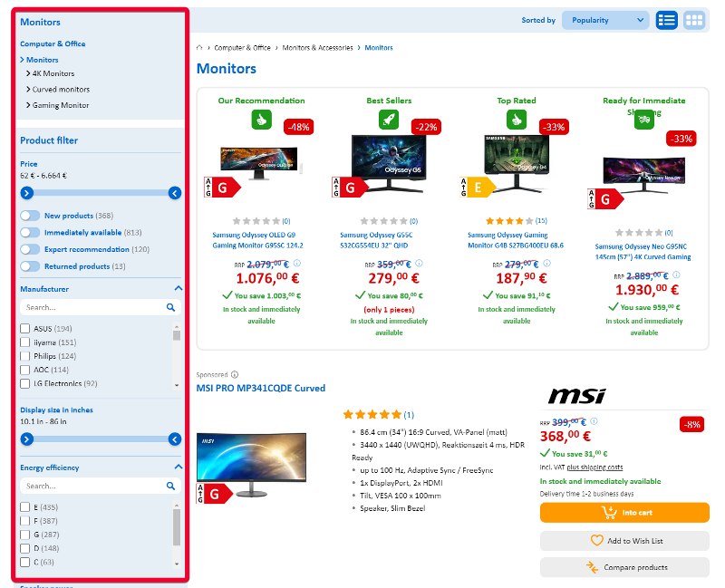Check the iiyama manufacturer checkbox
This screenshot has height=588, width=725.
coord(25,342)
